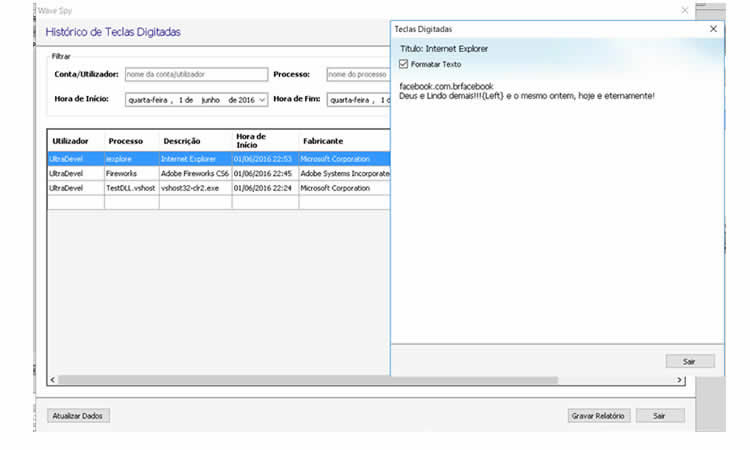Click the Fabricante column header

click(x=323, y=141)
